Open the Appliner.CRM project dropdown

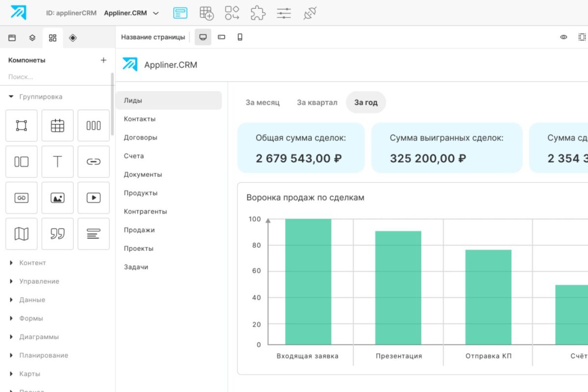point(131,13)
